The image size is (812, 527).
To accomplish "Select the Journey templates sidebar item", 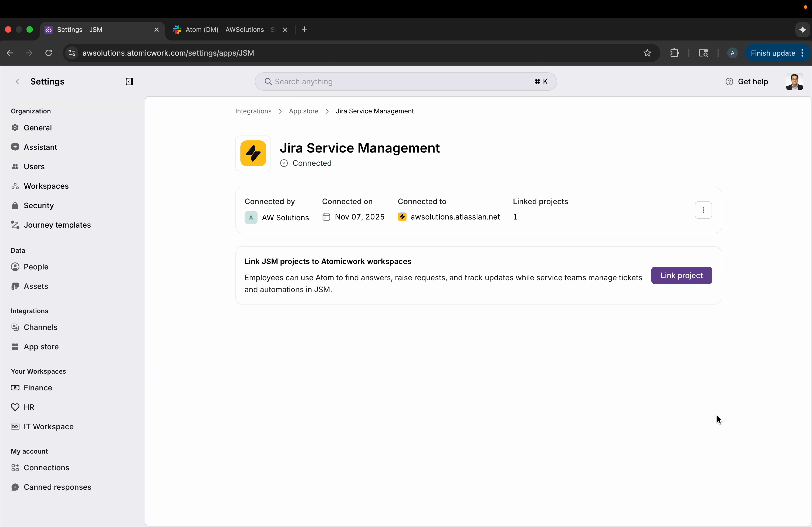I will tap(57, 225).
